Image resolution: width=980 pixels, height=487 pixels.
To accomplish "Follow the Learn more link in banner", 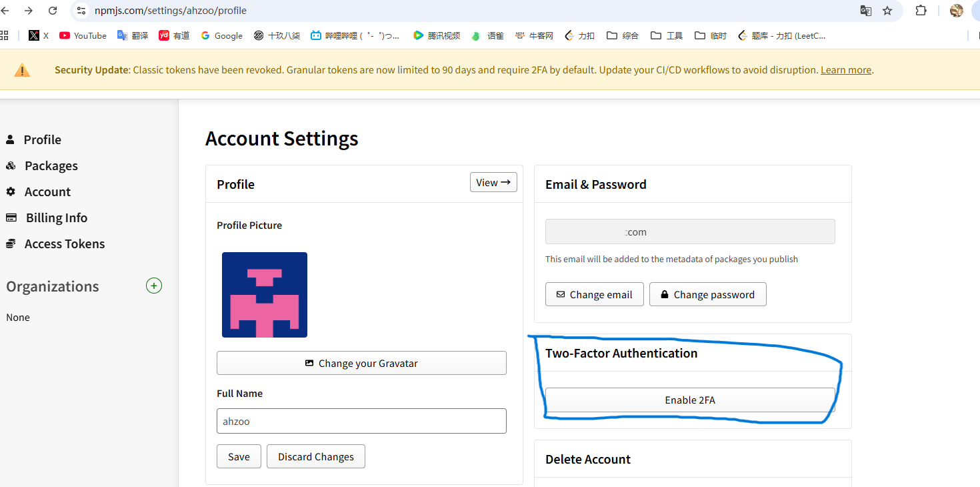I will pyautogui.click(x=845, y=70).
